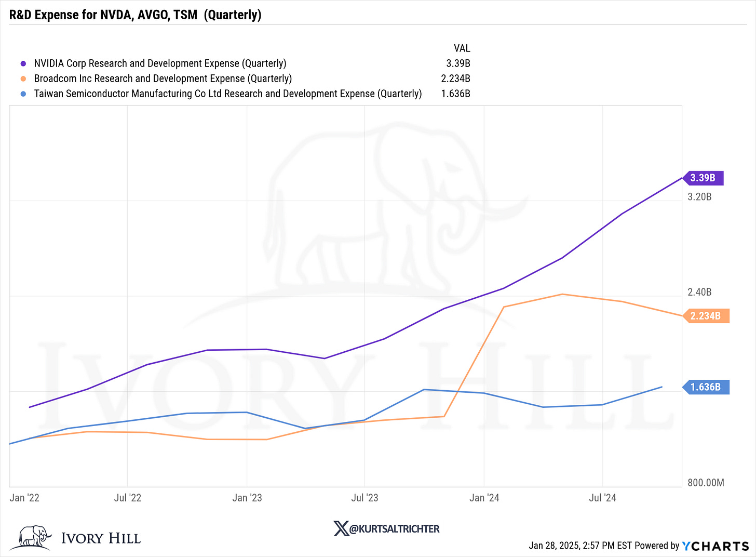
Task: Click the purple NVIDIA legend dot
Action: coord(23,64)
